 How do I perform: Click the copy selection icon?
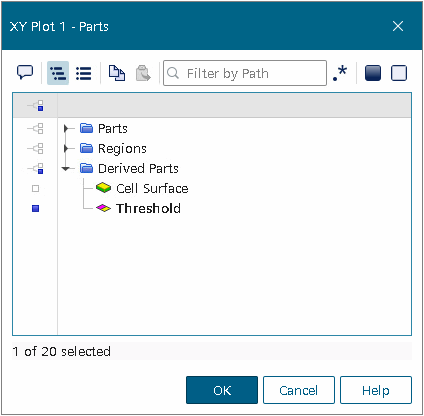(x=117, y=73)
